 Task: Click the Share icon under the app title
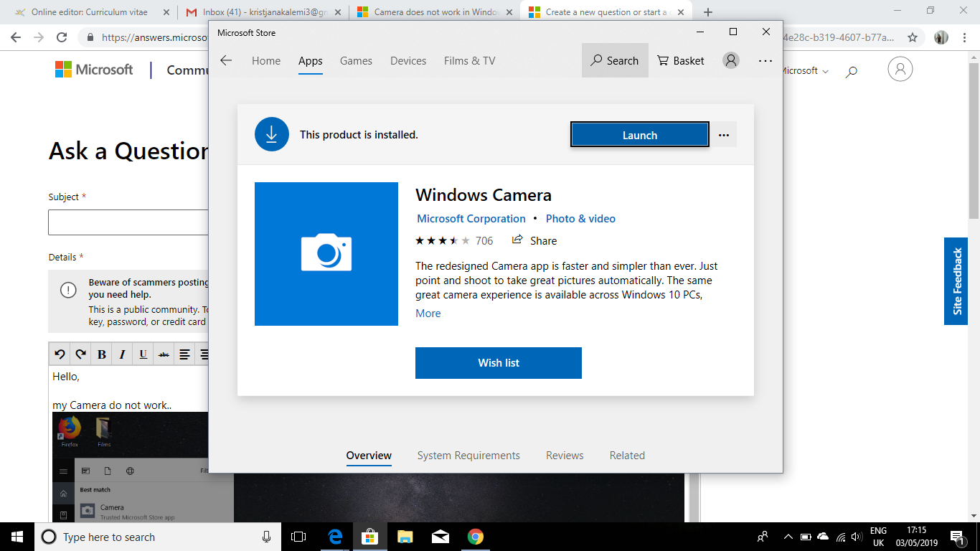coord(517,240)
